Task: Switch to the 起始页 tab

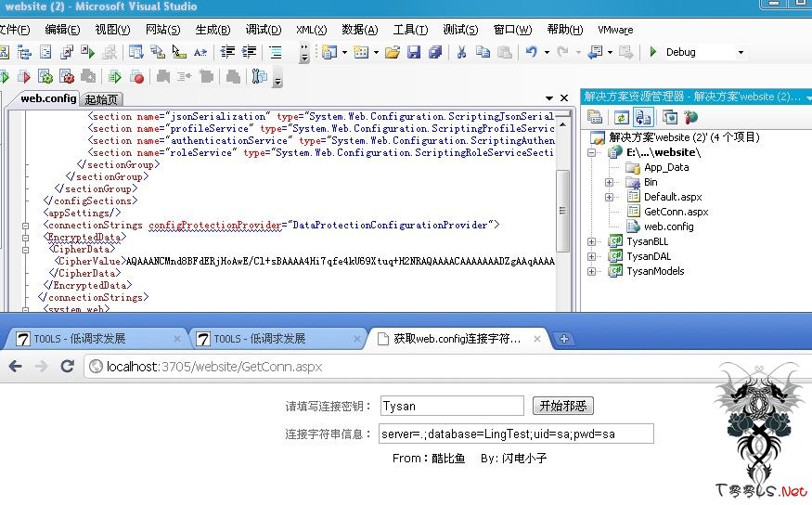Action: pyautogui.click(x=101, y=99)
